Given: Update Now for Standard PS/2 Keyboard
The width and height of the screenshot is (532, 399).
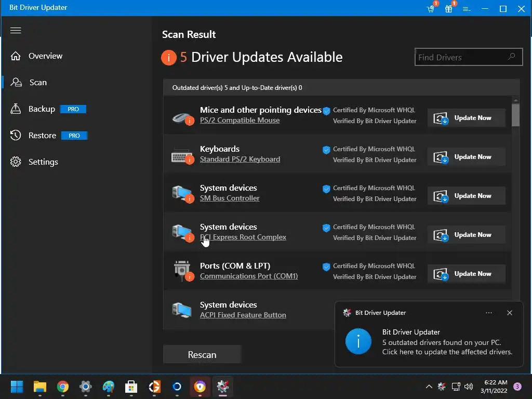Looking at the screenshot, I should [467, 157].
